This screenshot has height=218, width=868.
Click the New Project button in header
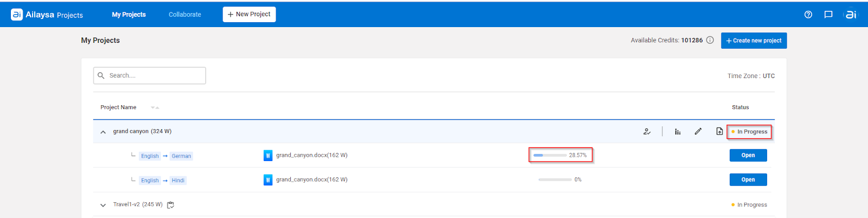click(249, 15)
